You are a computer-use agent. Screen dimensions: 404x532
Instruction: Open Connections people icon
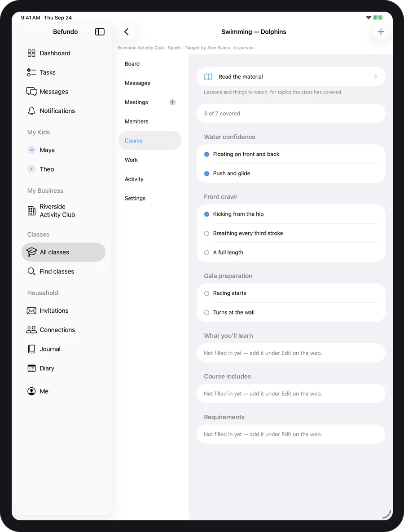click(31, 330)
